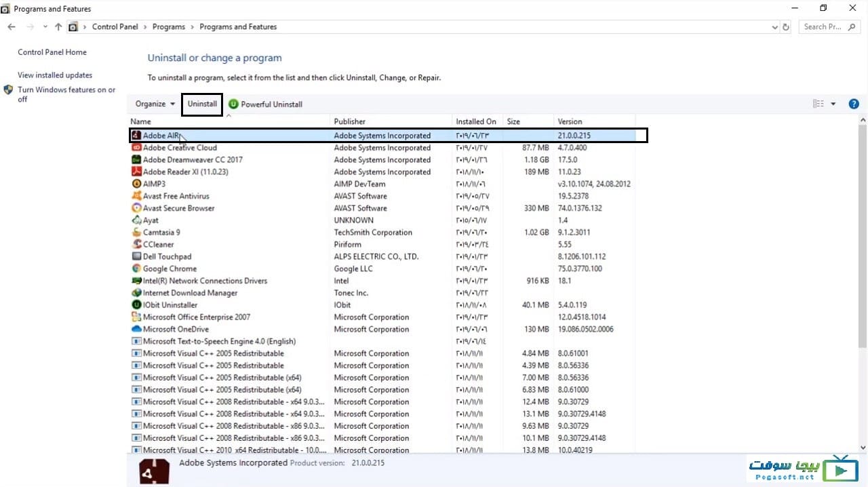The height and width of the screenshot is (487, 868).
Task: Expand the Programs breadcrumb arrow
Action: [193, 27]
